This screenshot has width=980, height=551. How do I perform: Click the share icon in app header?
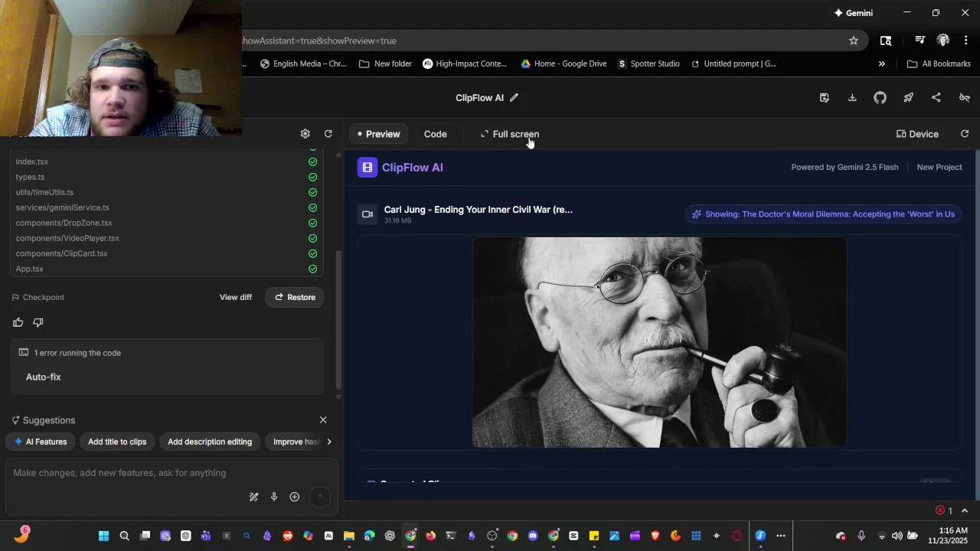click(936, 97)
